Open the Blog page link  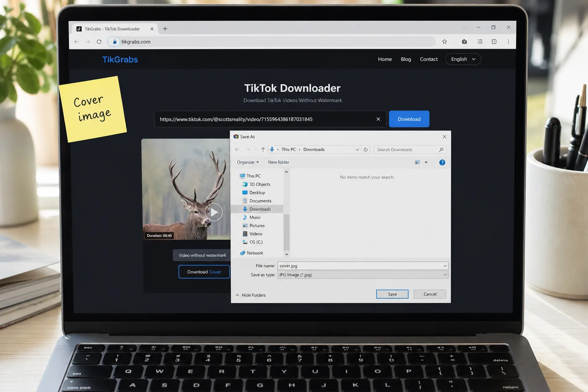click(406, 59)
